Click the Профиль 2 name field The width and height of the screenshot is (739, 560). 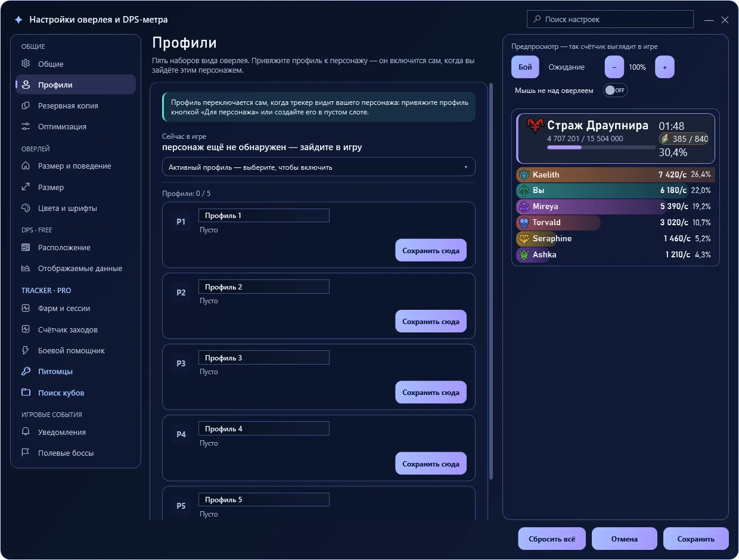[264, 287]
